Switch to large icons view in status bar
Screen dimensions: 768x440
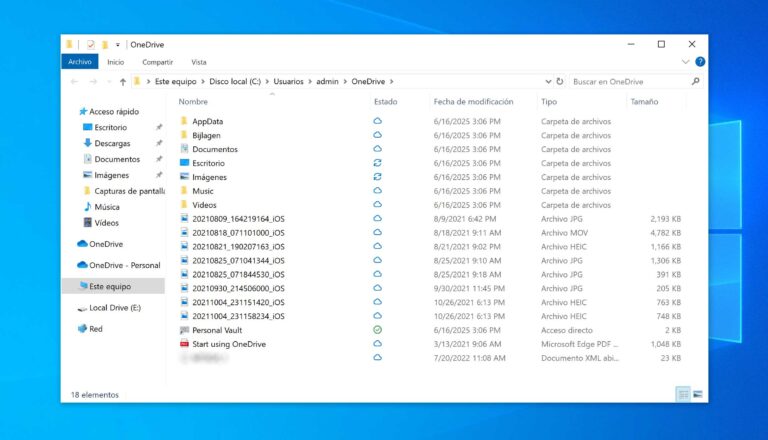point(698,394)
